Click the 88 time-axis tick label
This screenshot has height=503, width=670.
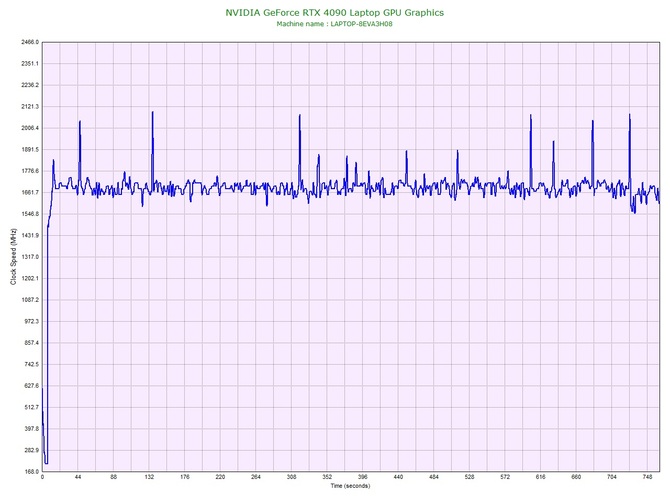pos(113,477)
